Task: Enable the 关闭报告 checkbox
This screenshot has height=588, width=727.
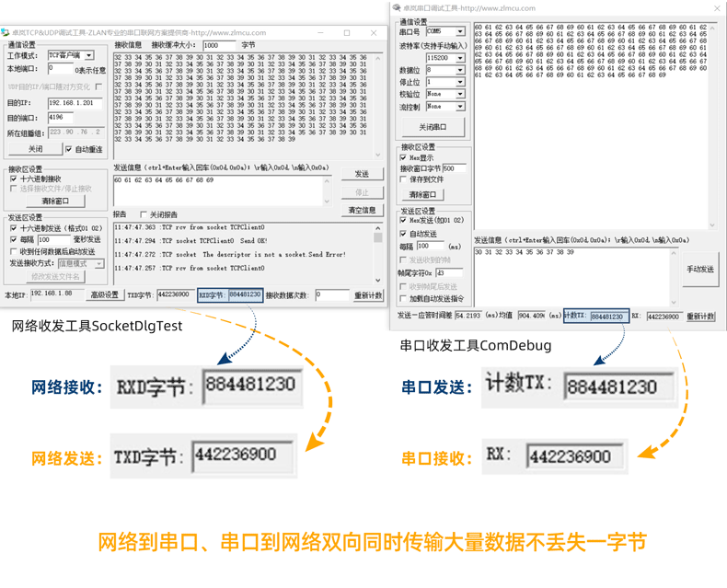Action: [144, 214]
